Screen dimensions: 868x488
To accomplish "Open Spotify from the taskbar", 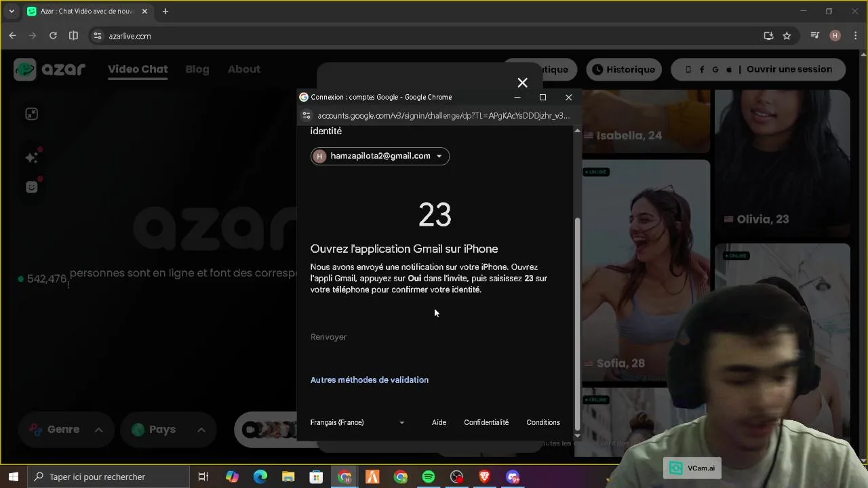I will coord(428,476).
